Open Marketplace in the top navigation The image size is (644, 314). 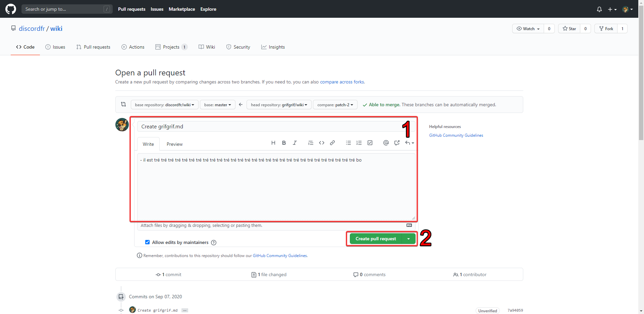click(x=182, y=9)
